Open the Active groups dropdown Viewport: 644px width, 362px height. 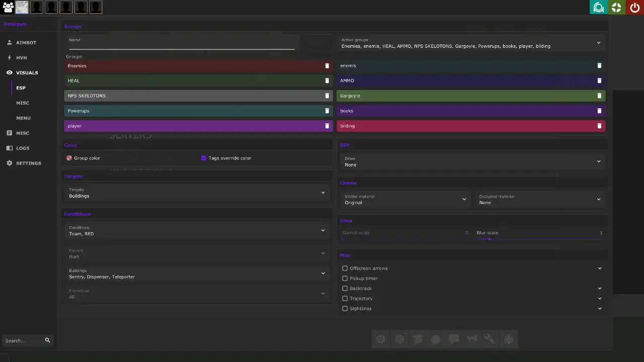471,43
